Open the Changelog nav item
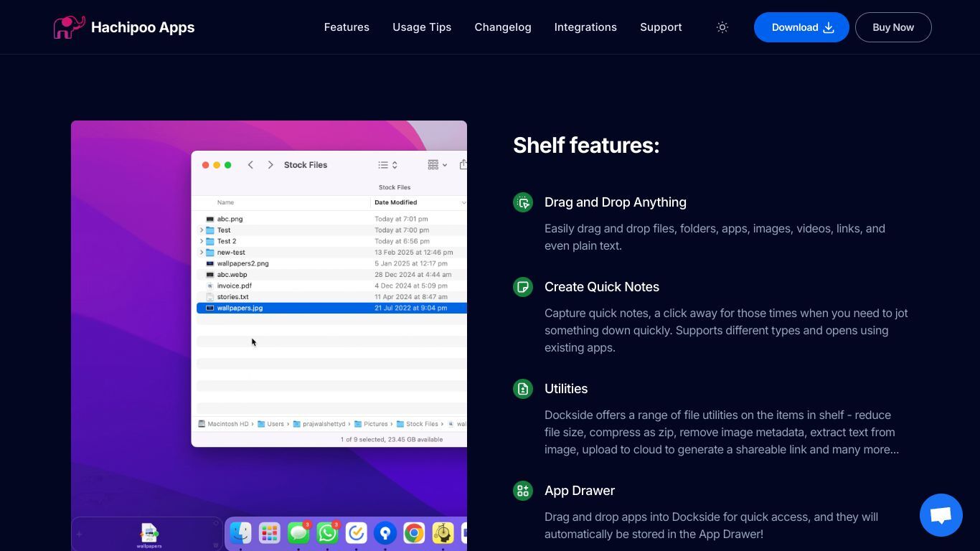 (x=503, y=27)
